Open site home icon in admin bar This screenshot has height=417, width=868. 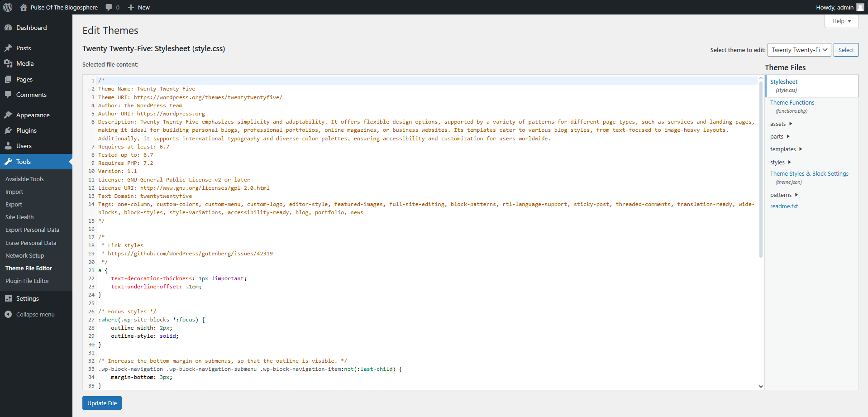click(24, 7)
